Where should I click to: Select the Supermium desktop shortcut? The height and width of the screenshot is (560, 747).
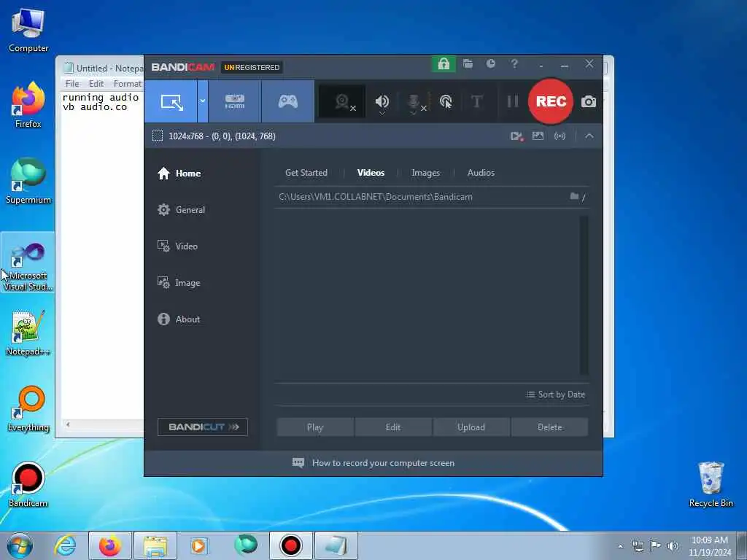28,182
